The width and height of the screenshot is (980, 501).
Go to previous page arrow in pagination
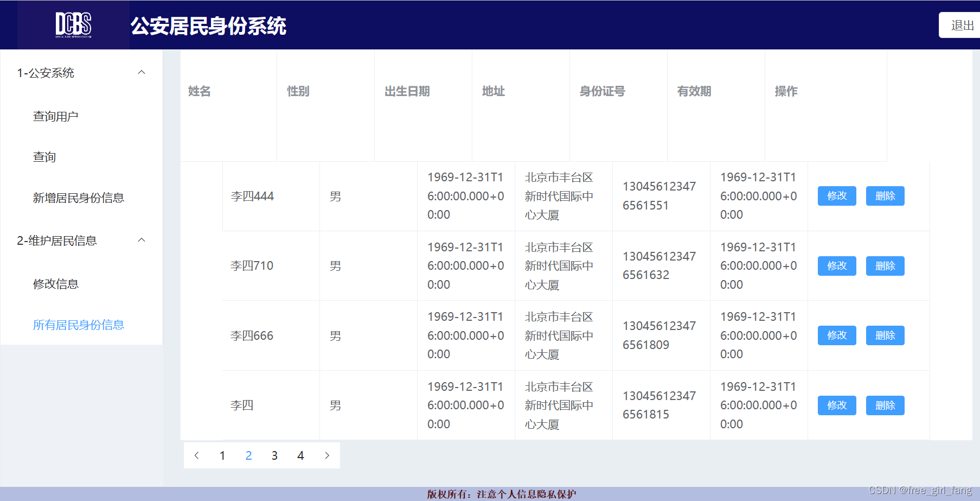[197, 455]
